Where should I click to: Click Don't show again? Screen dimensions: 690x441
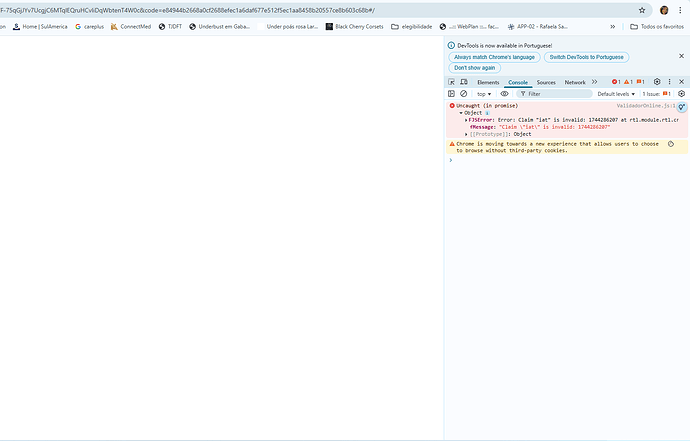(x=474, y=68)
